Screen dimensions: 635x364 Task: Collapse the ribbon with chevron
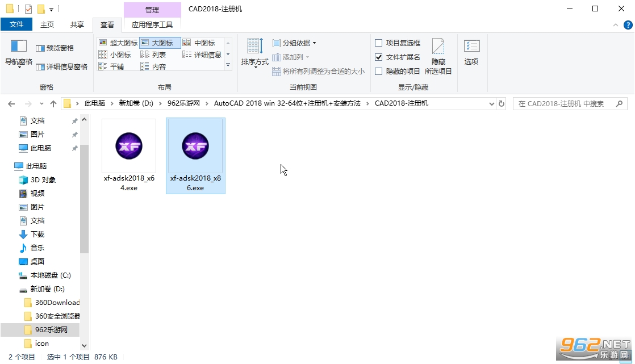point(615,24)
